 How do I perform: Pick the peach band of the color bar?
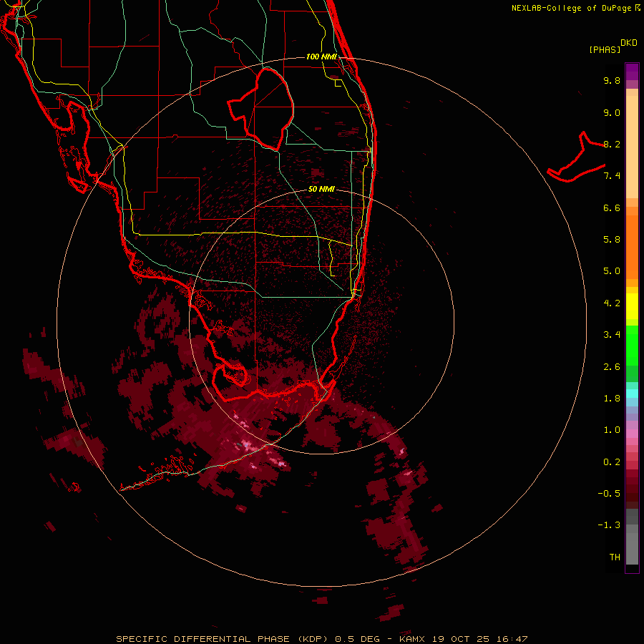(632, 147)
